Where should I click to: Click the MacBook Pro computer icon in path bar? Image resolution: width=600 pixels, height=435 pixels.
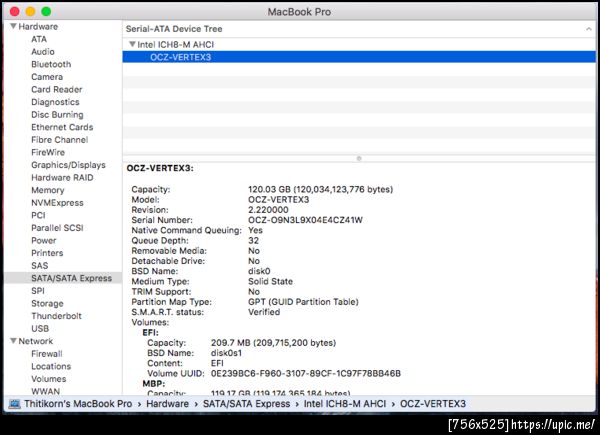point(14,404)
